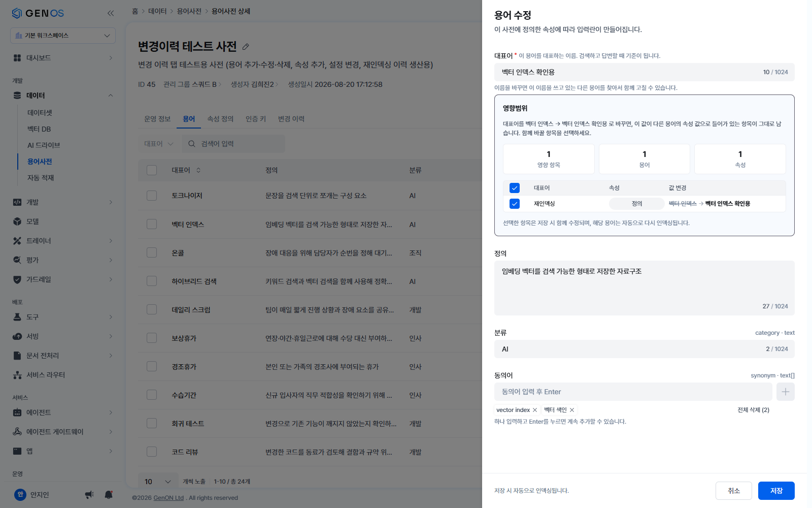Click the 저장 button
The width and height of the screenshot is (812, 508).
776,491
